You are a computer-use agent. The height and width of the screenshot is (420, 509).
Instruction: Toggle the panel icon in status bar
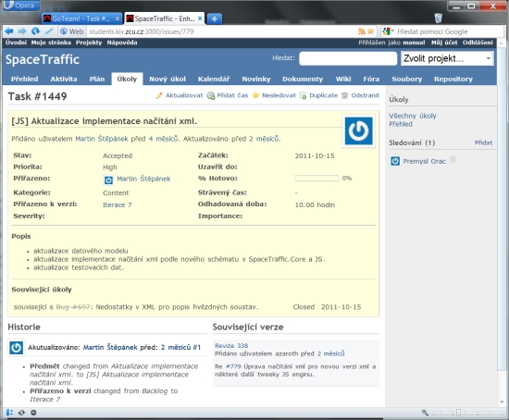coord(9,413)
